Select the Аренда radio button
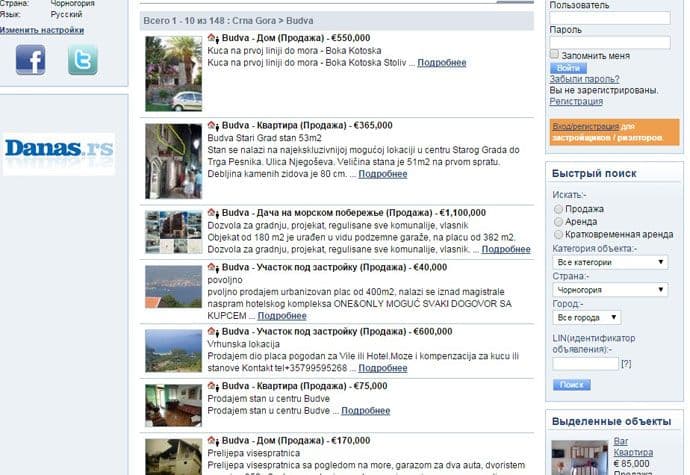The width and height of the screenshot is (690, 475). [x=558, y=221]
